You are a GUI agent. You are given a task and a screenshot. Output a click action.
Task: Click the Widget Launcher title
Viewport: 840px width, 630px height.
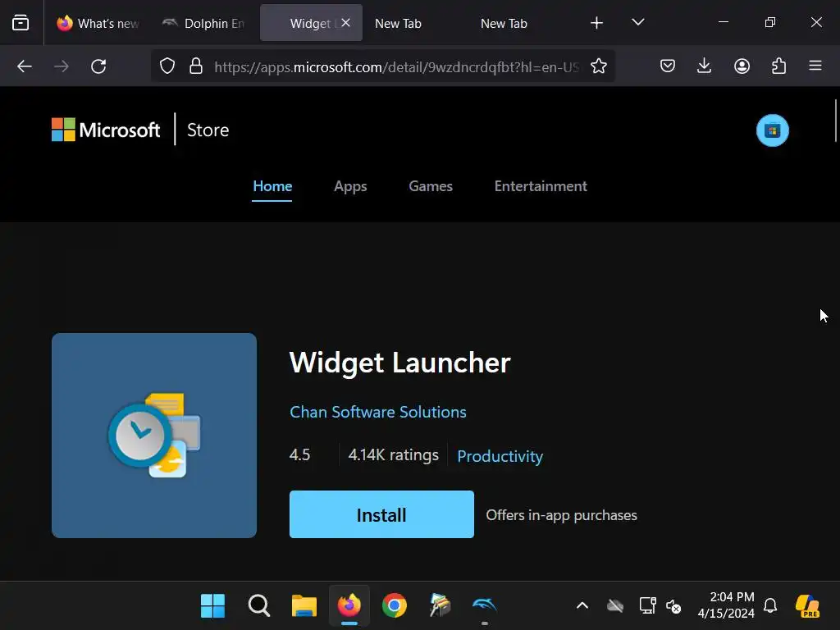point(399,363)
